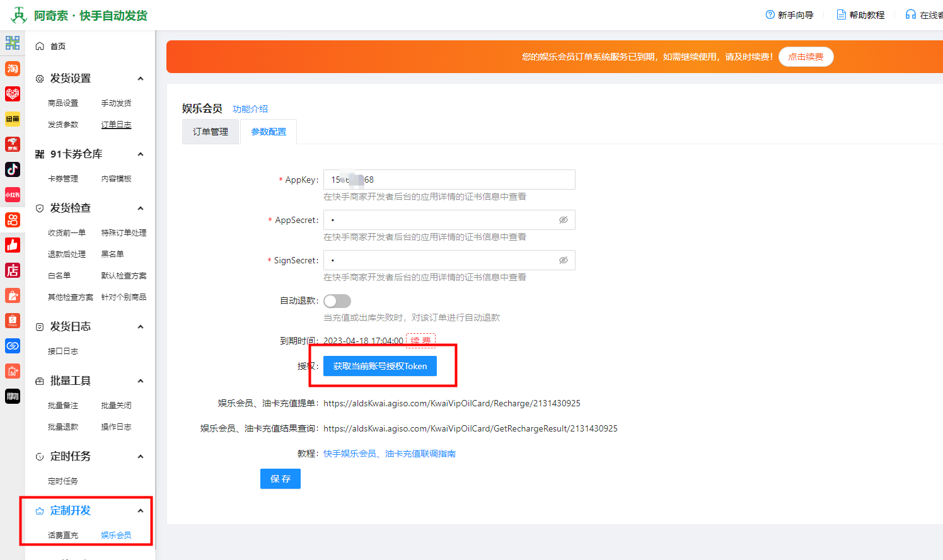
Task: Click the headset icon for online support
Action: (911, 14)
